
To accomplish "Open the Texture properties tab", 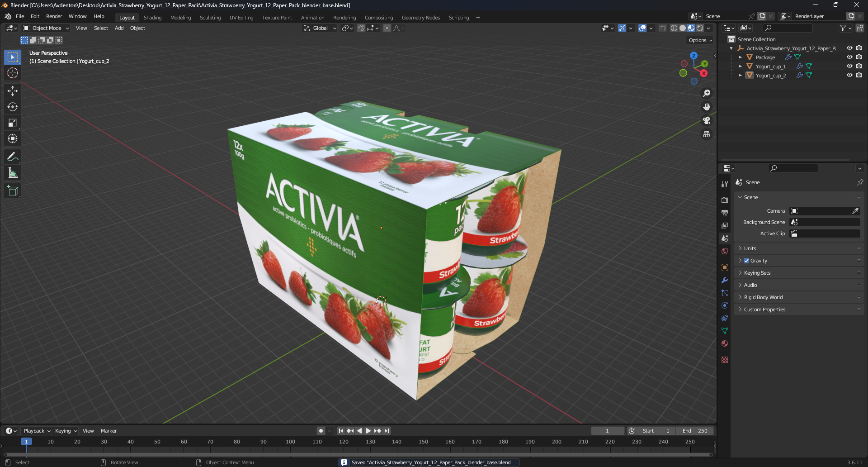I will [x=725, y=360].
